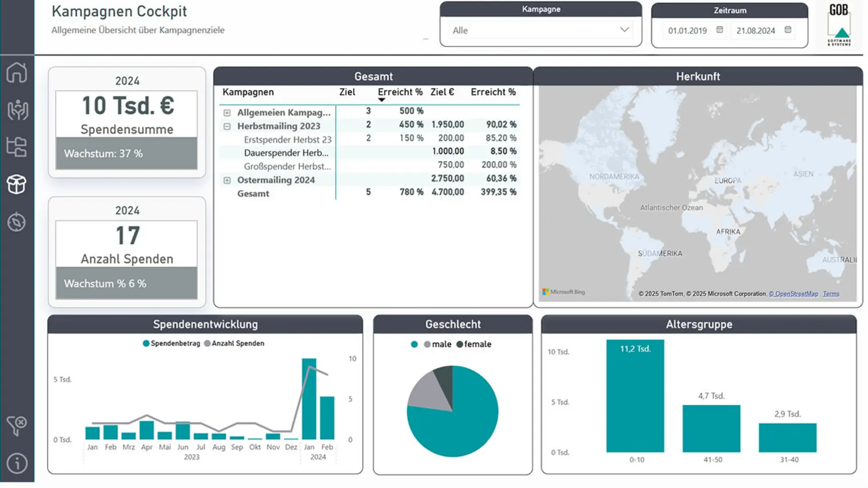The width and height of the screenshot is (868, 488).
Task: Click AFRIKA on the map
Action: pos(728,232)
